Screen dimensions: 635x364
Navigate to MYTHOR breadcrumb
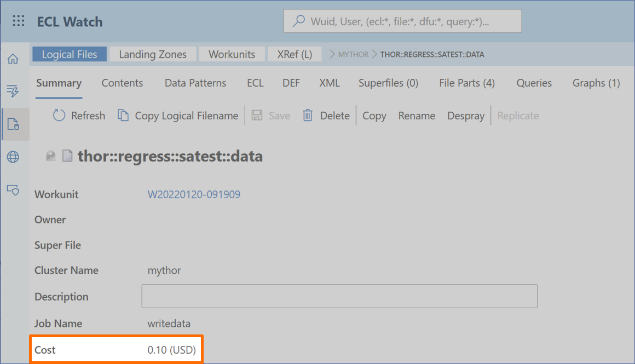point(353,55)
